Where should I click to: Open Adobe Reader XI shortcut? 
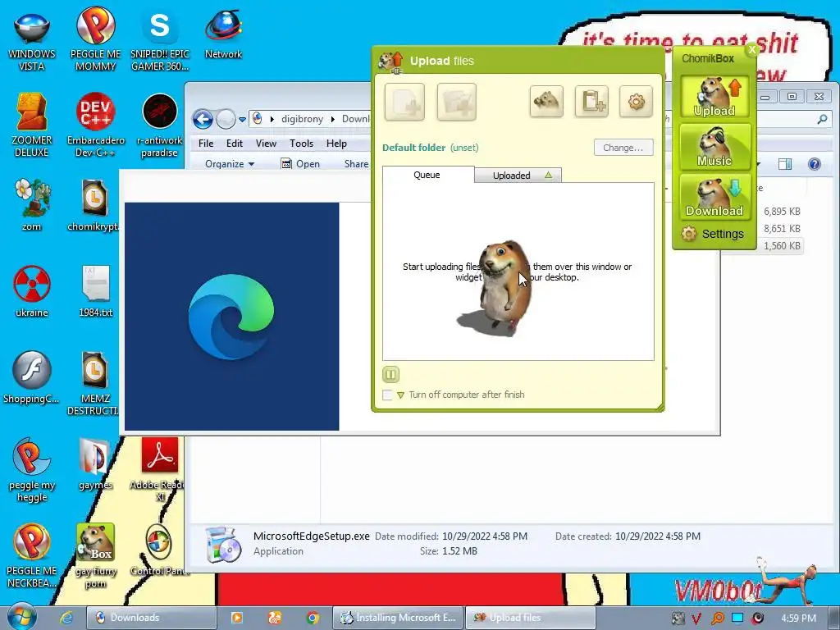click(158, 470)
